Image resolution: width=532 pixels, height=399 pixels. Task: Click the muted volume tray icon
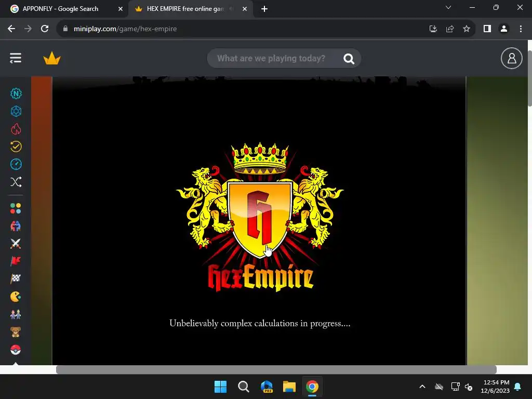point(469,387)
